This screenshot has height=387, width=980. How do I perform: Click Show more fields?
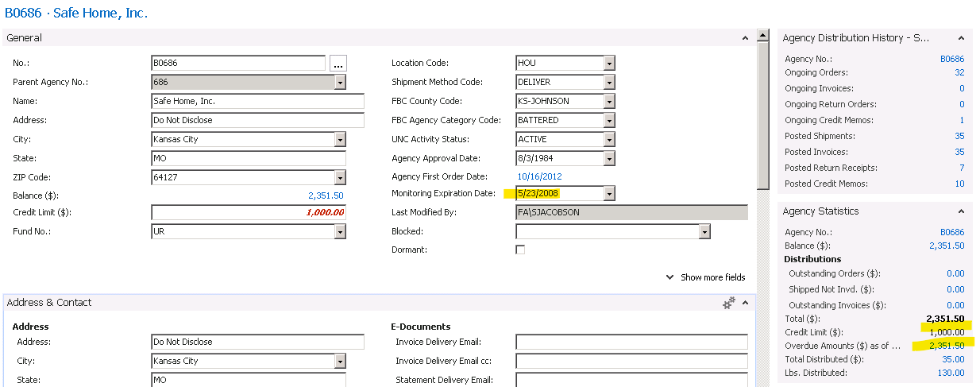coord(705,277)
